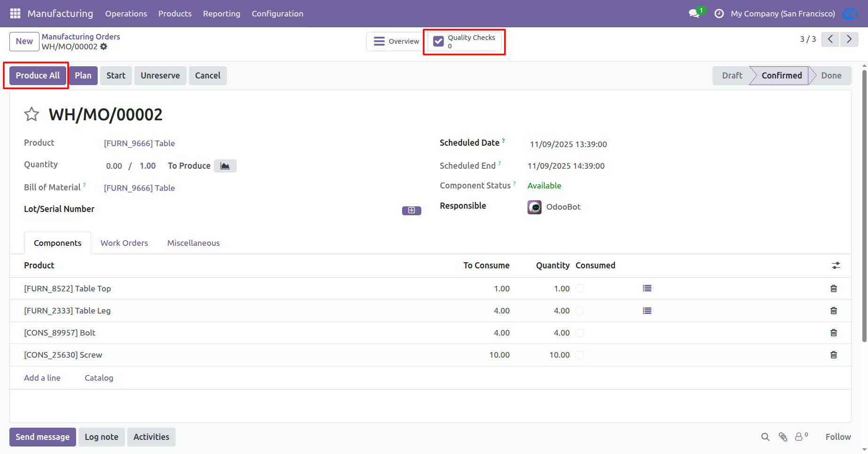This screenshot has height=454, width=868.
Task: Open the Reporting menu
Action: [222, 14]
